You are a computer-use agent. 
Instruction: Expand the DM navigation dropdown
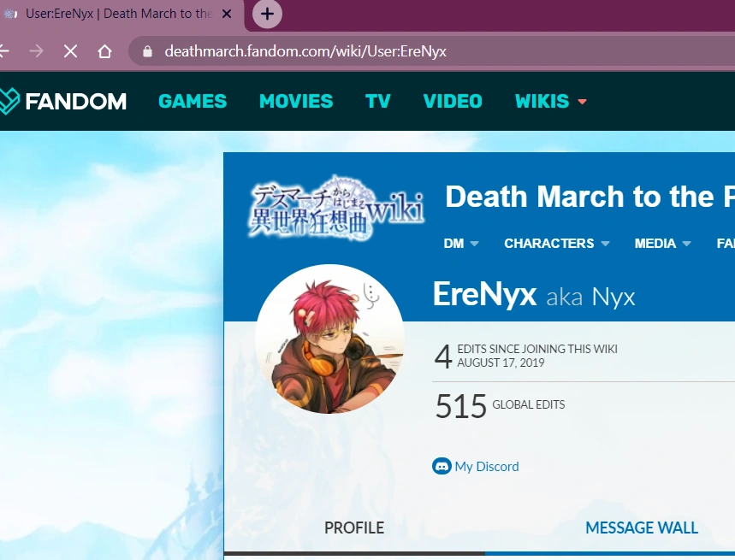(x=460, y=244)
